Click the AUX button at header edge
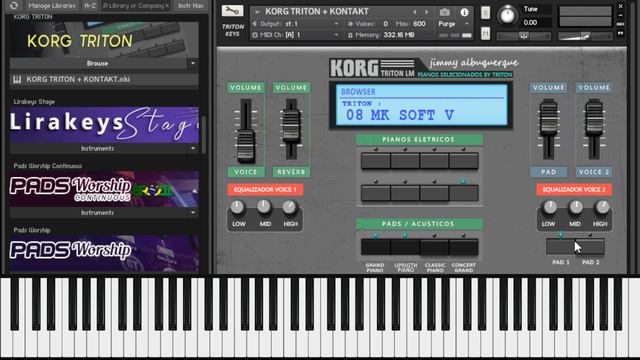The width and height of the screenshot is (640, 360). point(620,24)
